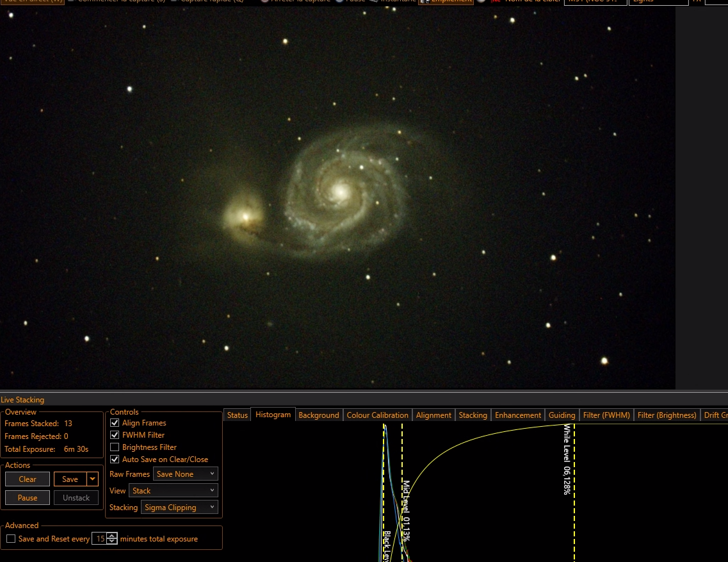This screenshot has width=728, height=562.
Task: Enable the Brightness Filter checkbox
Action: coord(115,447)
